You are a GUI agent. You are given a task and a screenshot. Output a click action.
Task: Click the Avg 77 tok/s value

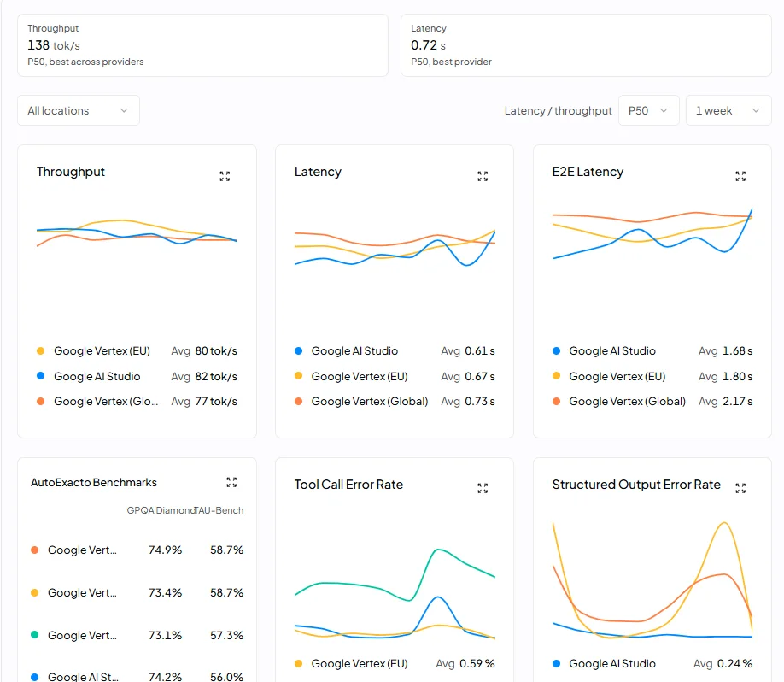[x=204, y=402]
